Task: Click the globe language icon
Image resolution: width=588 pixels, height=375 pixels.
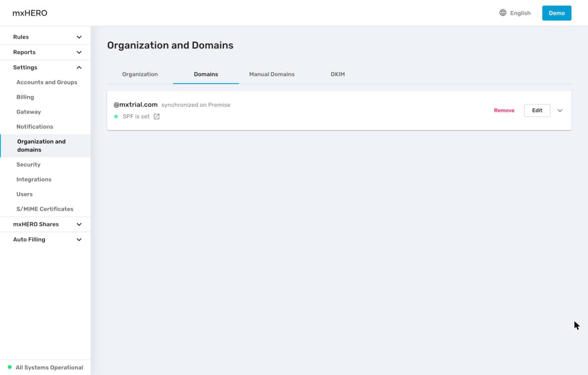Action: (x=503, y=13)
